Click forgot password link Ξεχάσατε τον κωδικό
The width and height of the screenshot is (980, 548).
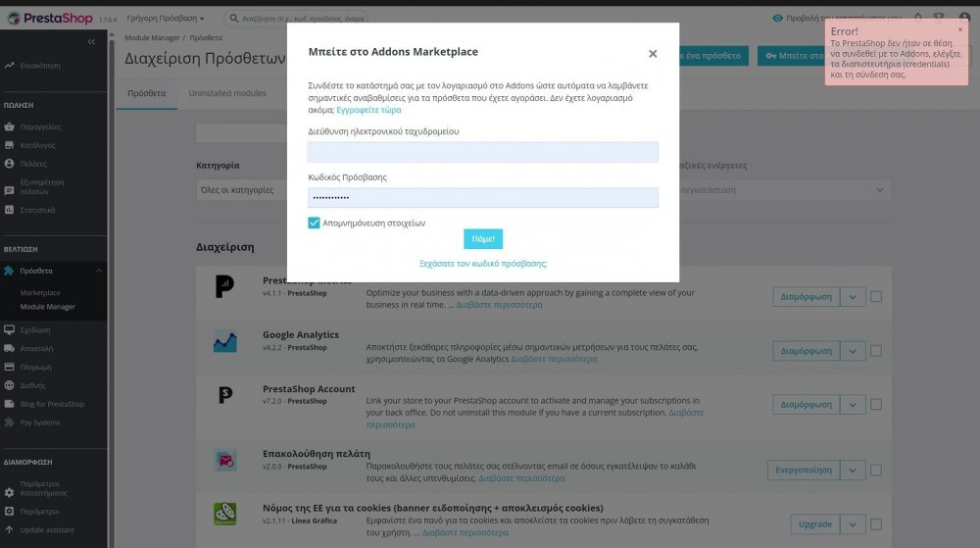pos(483,264)
